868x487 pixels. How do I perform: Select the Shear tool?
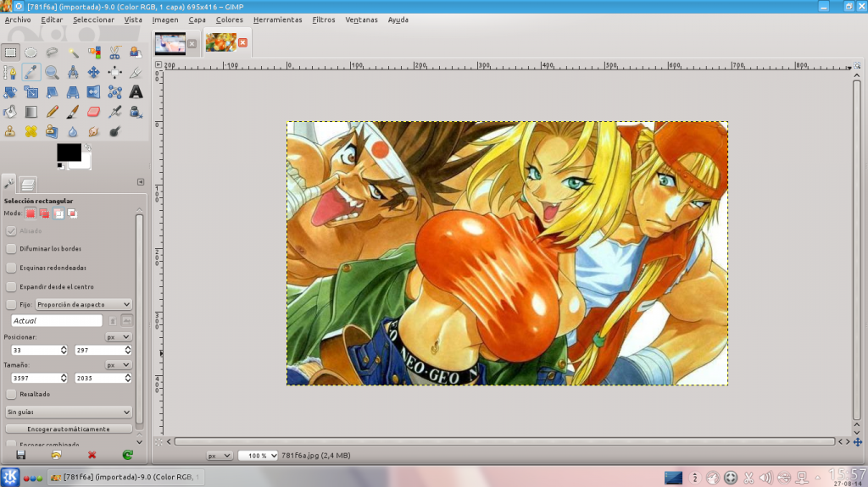52,92
